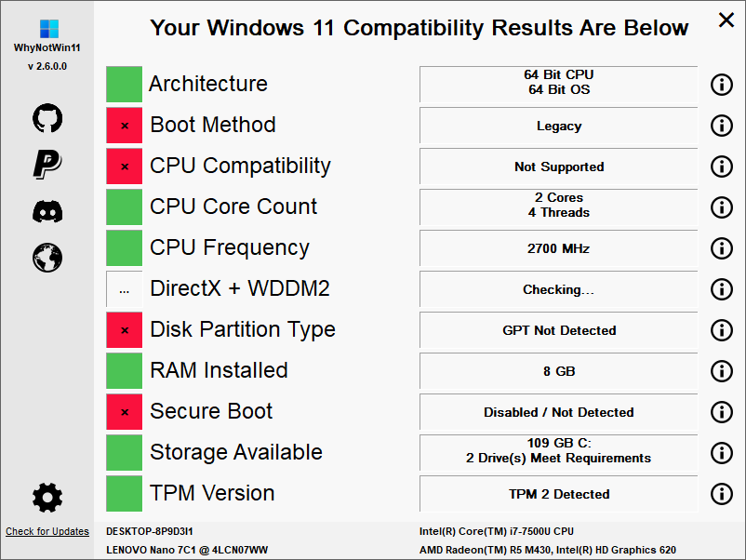Click info icon for Disk Partition Type
Image resolution: width=746 pixels, height=560 pixels.
pyautogui.click(x=722, y=330)
